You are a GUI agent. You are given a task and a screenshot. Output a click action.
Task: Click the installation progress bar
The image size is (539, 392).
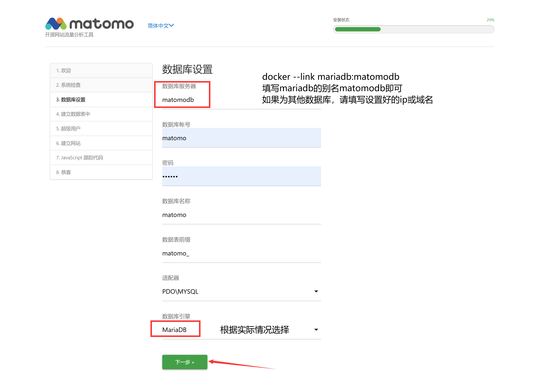(413, 29)
